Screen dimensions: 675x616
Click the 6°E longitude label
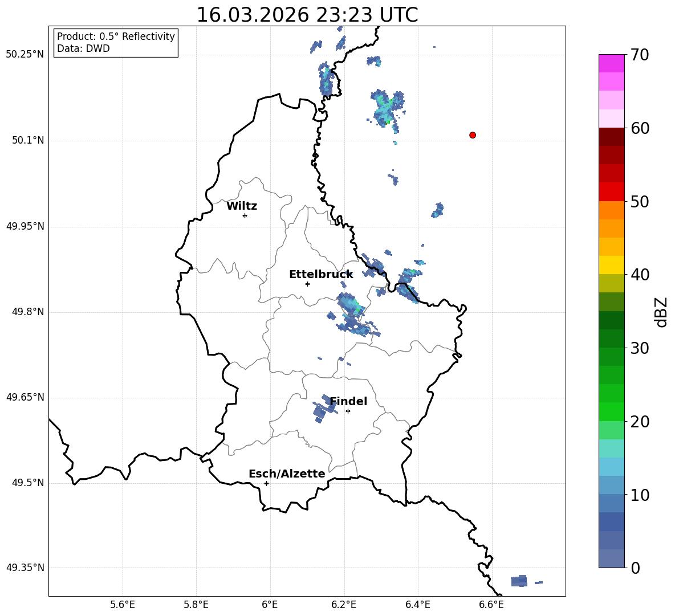pos(270,605)
